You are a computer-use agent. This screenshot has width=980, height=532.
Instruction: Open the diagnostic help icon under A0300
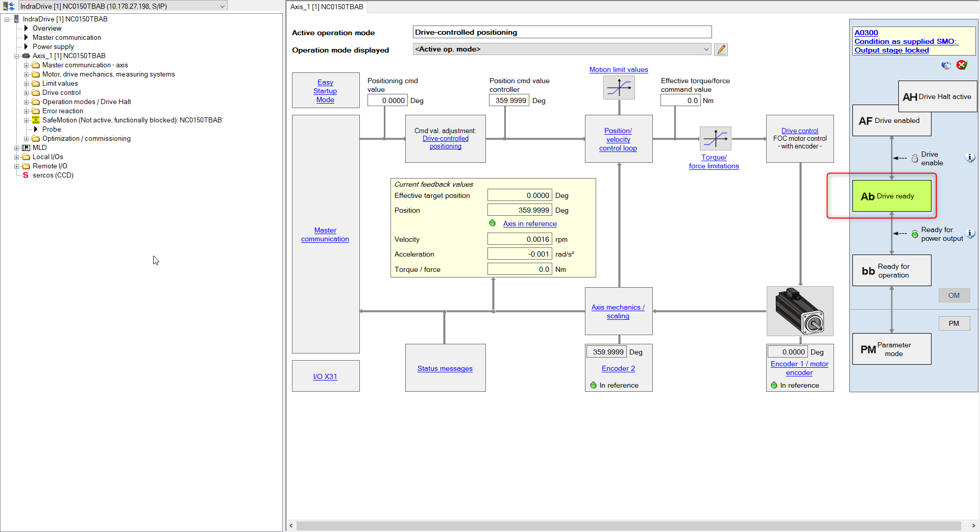click(946, 65)
